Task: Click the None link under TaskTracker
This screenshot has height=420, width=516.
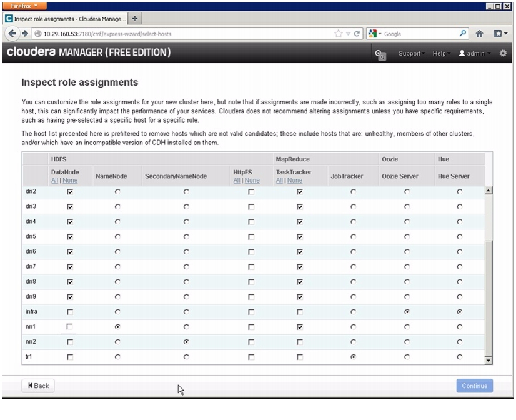Action: [295, 181]
